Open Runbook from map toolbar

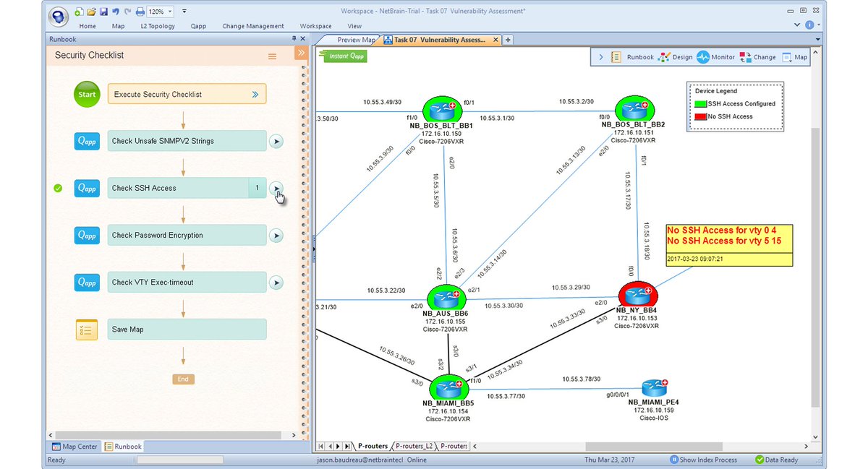pos(632,57)
